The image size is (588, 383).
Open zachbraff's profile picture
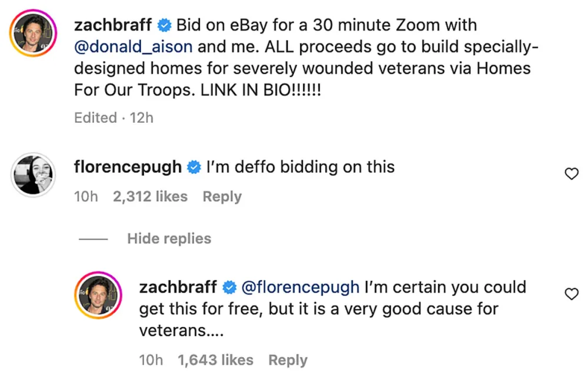(x=32, y=32)
